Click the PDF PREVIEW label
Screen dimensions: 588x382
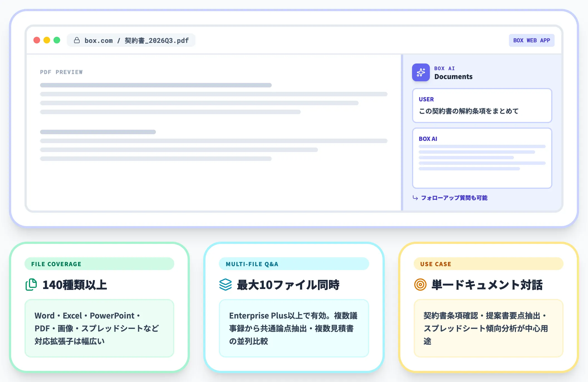click(61, 72)
